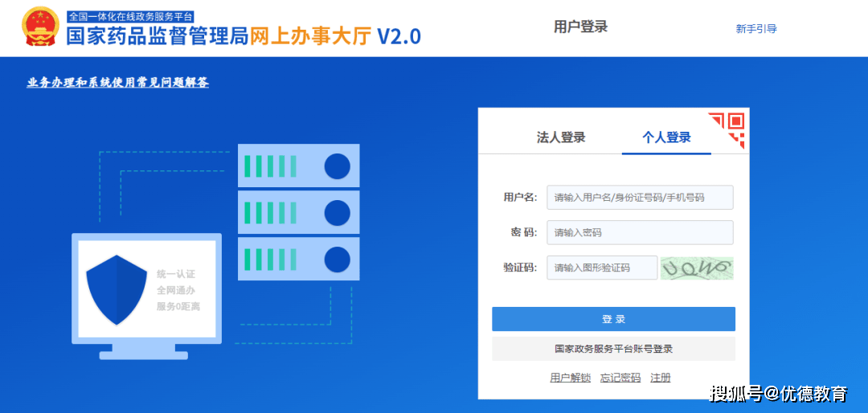Open the 用户解锁 link
Image resolution: width=868 pixels, height=413 pixels.
tap(570, 378)
